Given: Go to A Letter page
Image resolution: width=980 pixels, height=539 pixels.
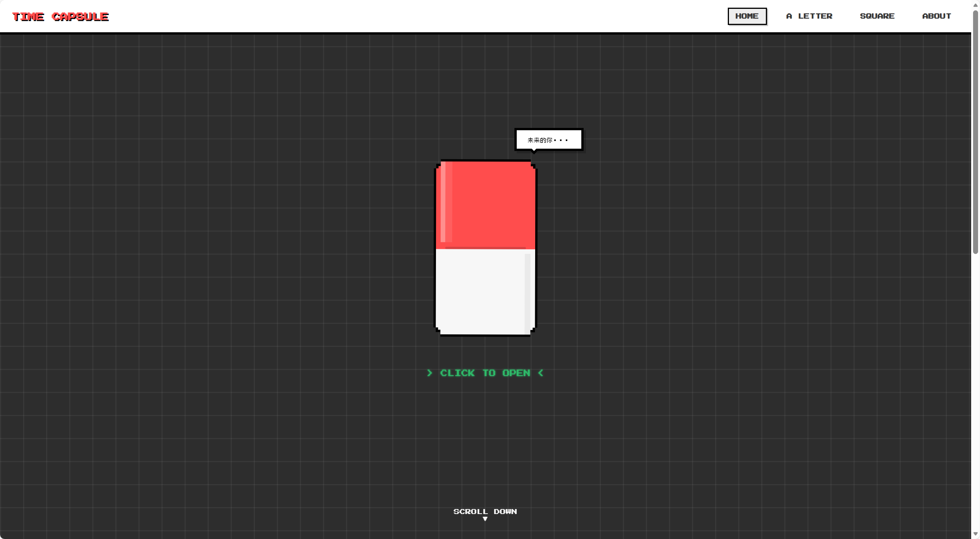Looking at the screenshot, I should click(x=809, y=16).
